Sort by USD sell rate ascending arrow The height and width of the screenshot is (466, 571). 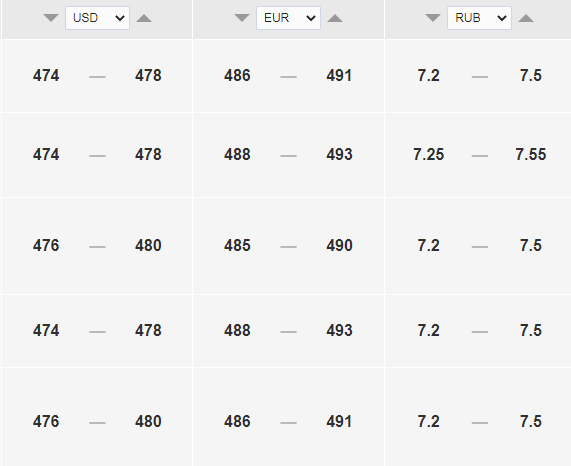click(144, 18)
